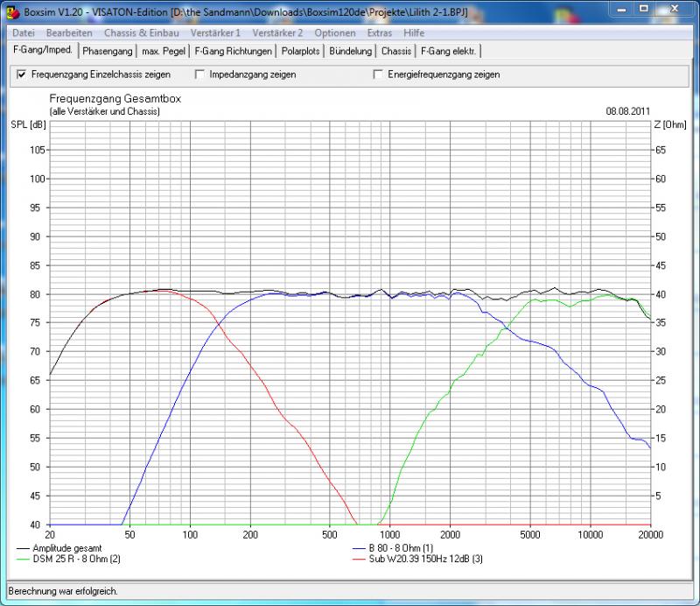Check the Energiefrequenzgang zeigen option
The image size is (700, 606).
tap(379, 74)
